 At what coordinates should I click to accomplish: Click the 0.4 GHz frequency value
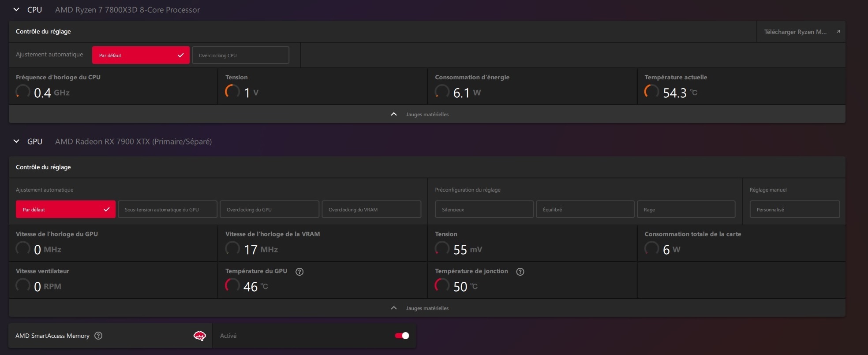[52, 92]
